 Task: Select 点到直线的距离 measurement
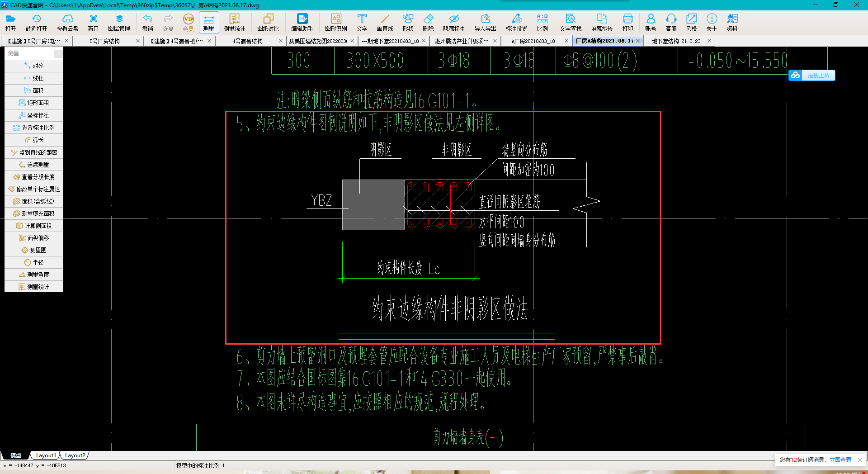[x=34, y=152]
